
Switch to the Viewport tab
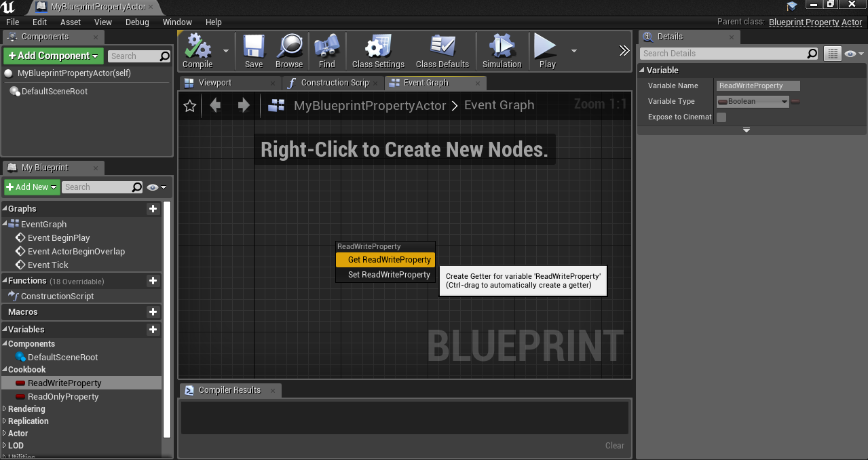coord(215,83)
